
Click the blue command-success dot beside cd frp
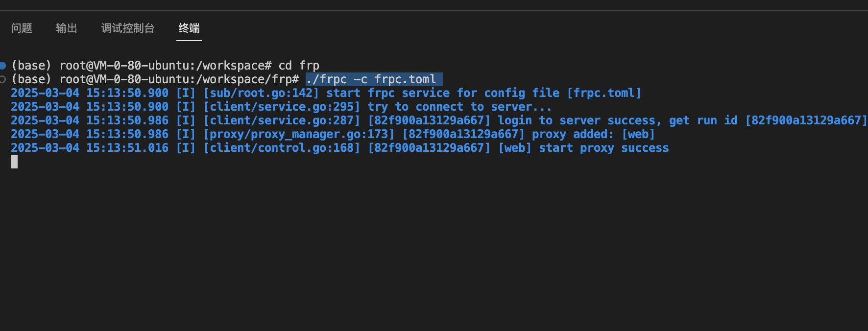coord(2,65)
